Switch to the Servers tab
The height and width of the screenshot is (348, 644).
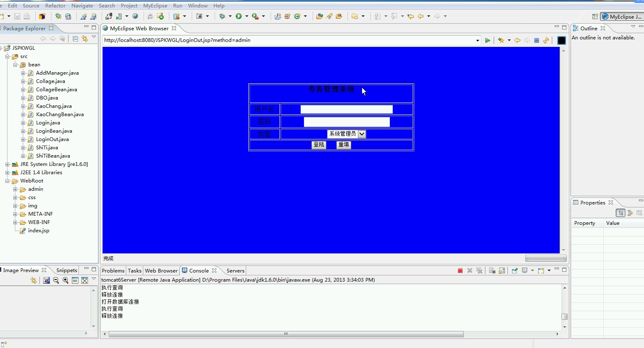tap(235, 270)
